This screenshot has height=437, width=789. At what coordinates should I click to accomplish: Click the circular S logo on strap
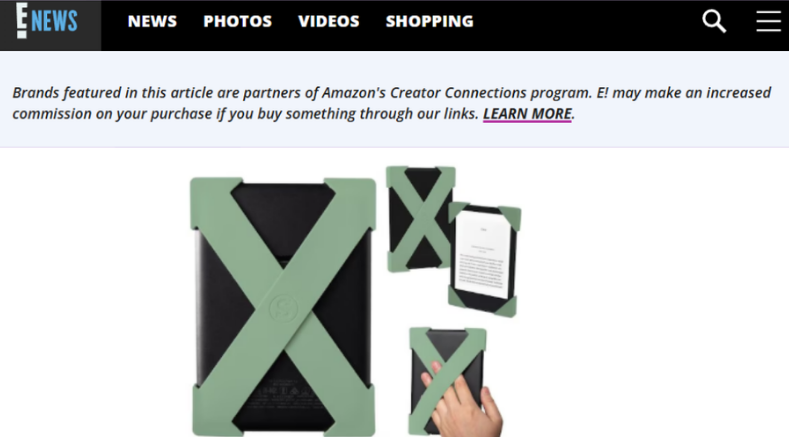pyautogui.click(x=283, y=308)
